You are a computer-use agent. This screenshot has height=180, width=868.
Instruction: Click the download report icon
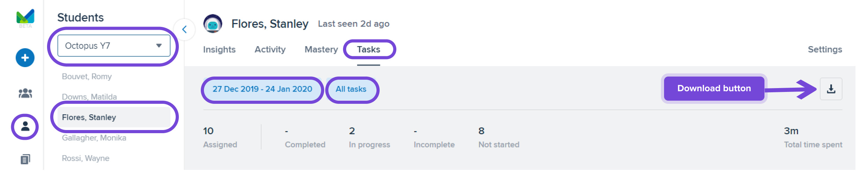(831, 89)
